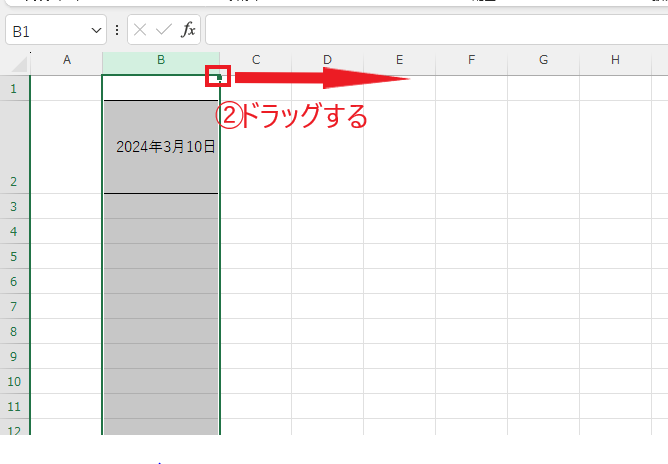Click cell H5

(615, 256)
